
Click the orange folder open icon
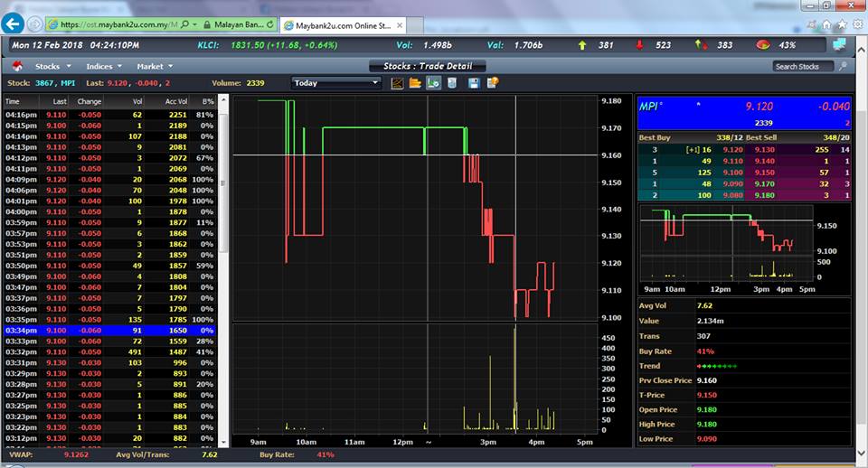(x=415, y=83)
